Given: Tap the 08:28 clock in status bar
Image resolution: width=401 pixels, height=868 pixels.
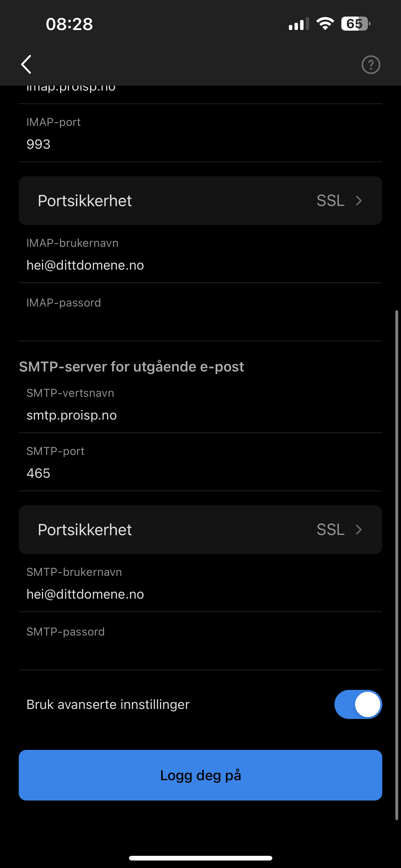Looking at the screenshot, I should tap(69, 24).
